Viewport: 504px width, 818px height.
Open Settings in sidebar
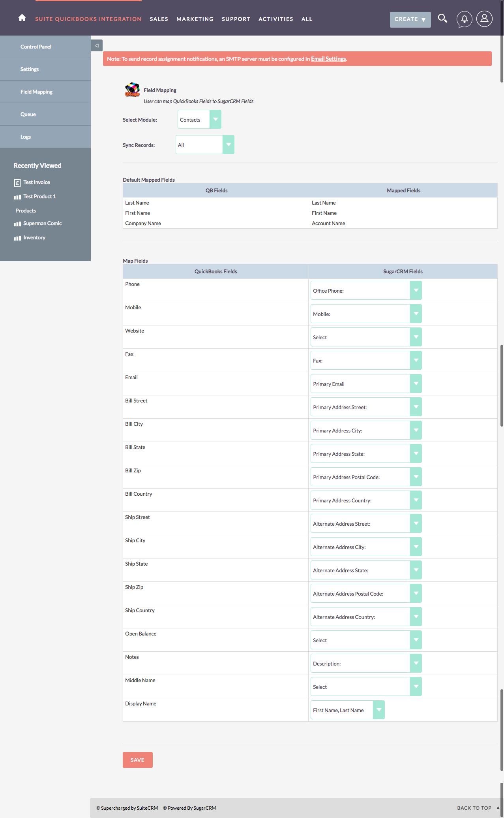click(x=45, y=69)
